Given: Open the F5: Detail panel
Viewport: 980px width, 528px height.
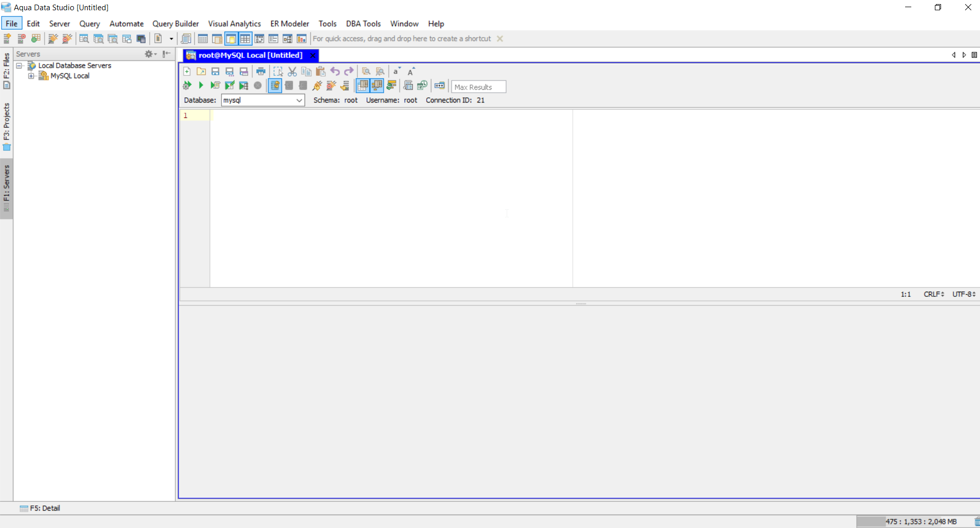Looking at the screenshot, I should [40, 508].
